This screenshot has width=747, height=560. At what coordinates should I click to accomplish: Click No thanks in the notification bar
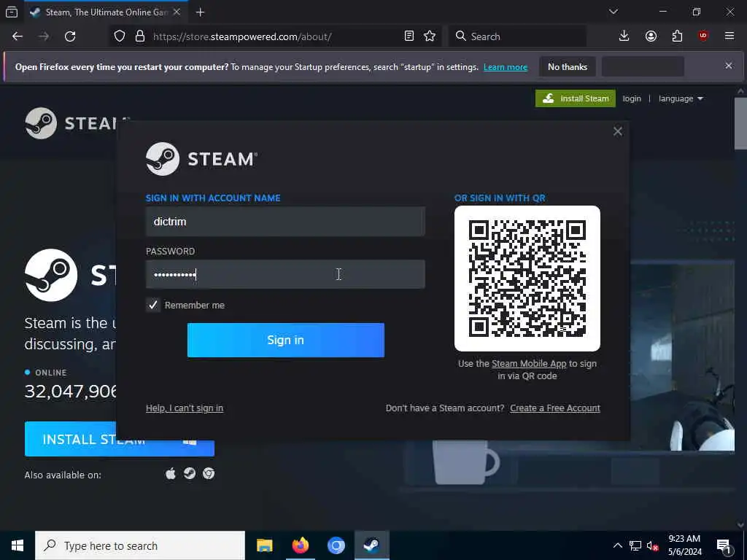point(568,66)
